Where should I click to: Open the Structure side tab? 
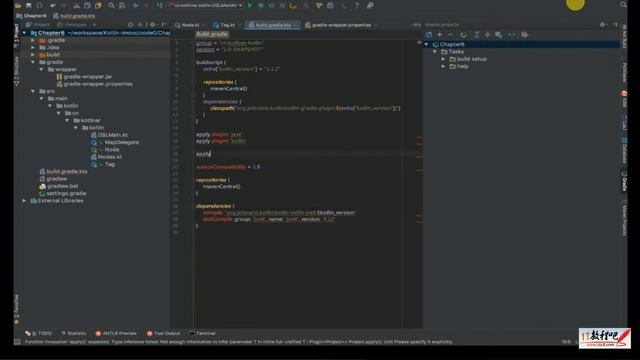(17, 71)
